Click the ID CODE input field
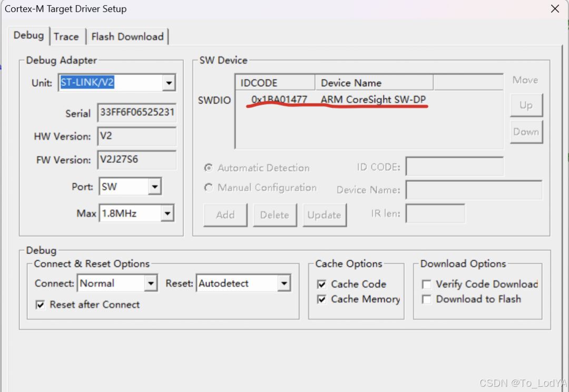The image size is (569, 392). 454,166
